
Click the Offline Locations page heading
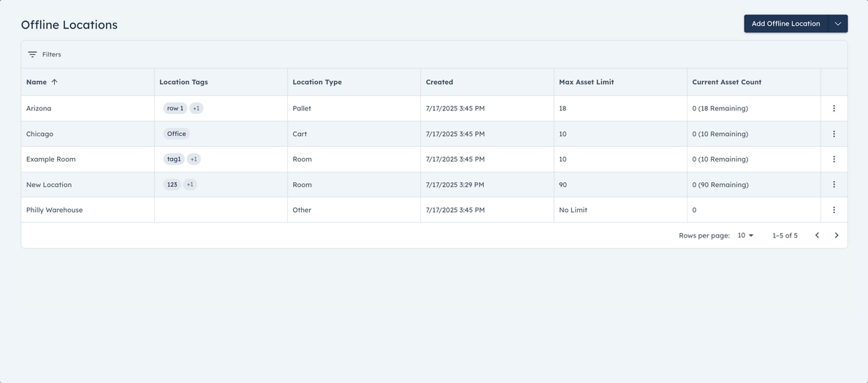tap(69, 25)
